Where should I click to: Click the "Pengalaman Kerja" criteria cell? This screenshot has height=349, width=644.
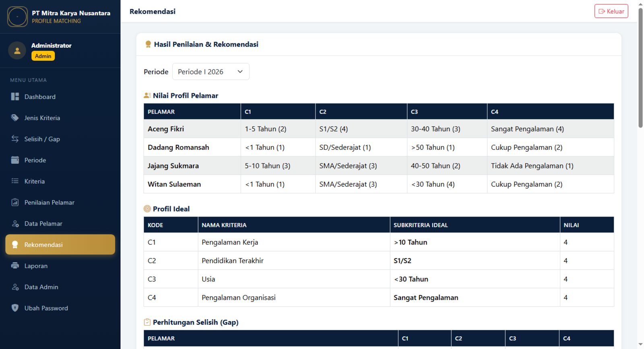coord(294,242)
